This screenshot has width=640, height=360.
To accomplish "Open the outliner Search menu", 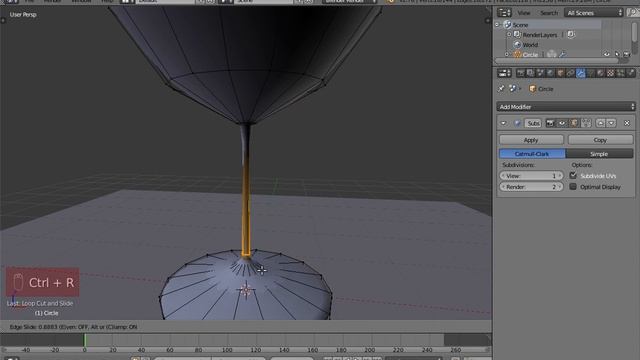I will (x=549, y=13).
